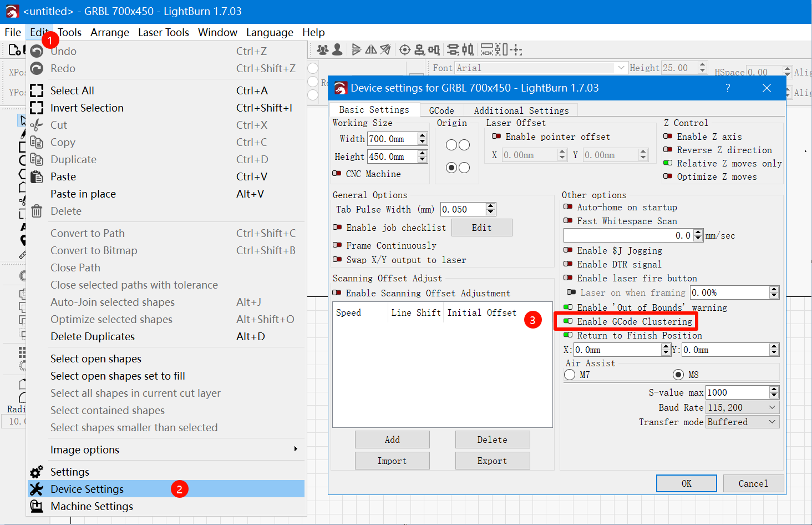Click the Align Vertical Centers toolbar icon
The height and width of the screenshot is (525, 812).
[420, 50]
